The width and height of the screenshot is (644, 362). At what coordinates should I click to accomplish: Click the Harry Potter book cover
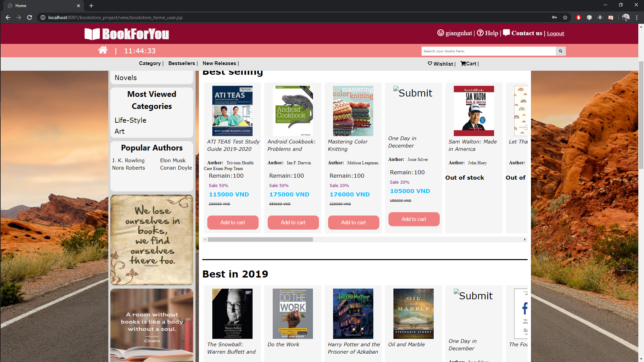(353, 313)
